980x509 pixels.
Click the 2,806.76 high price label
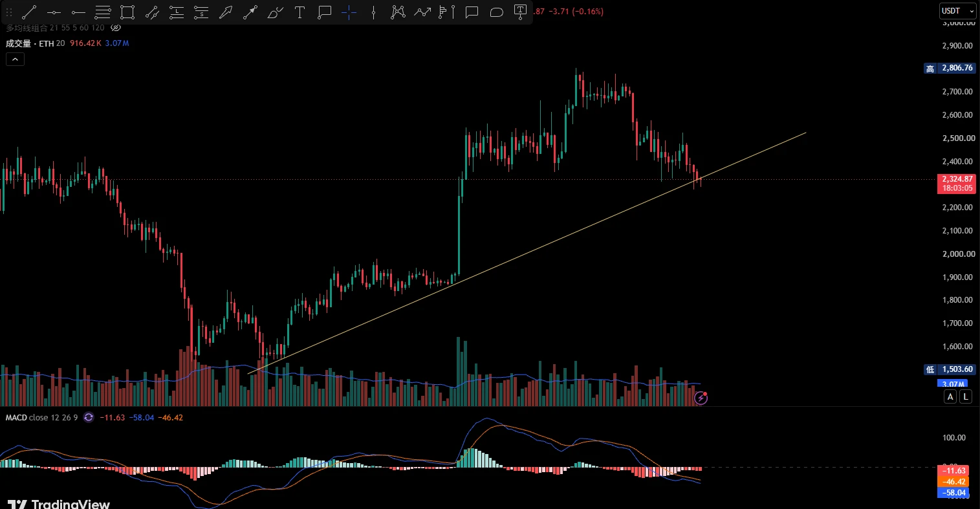coord(957,68)
